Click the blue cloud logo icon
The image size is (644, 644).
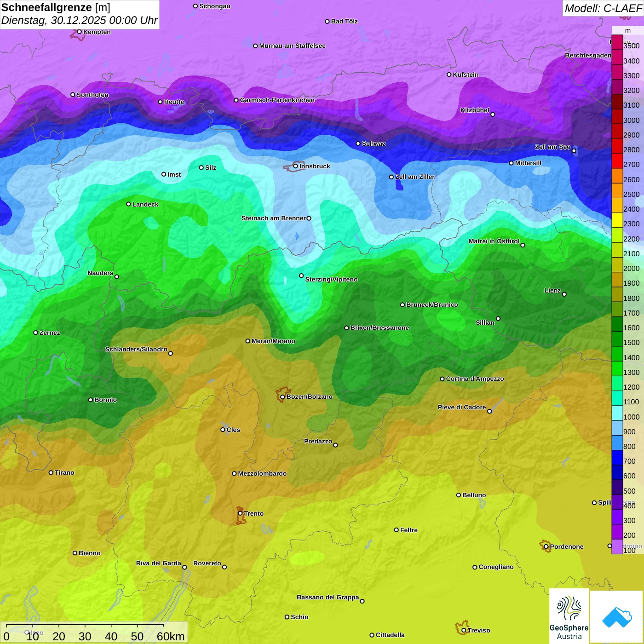[617, 617]
